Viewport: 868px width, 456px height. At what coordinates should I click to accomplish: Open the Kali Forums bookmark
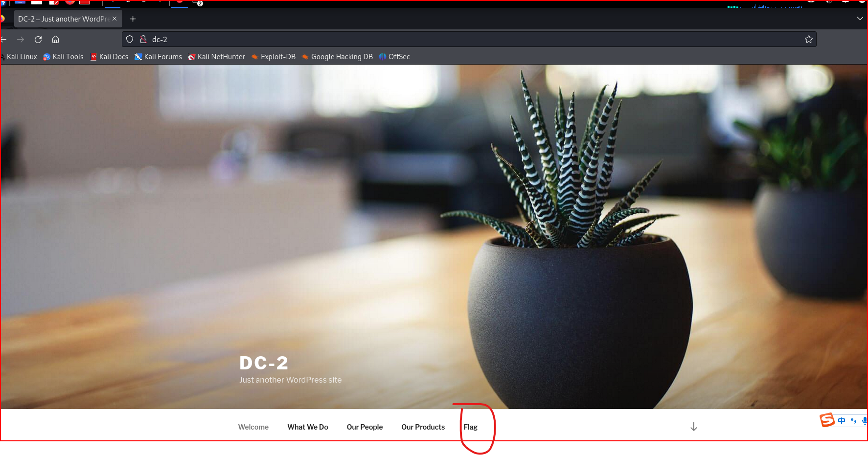tap(158, 57)
